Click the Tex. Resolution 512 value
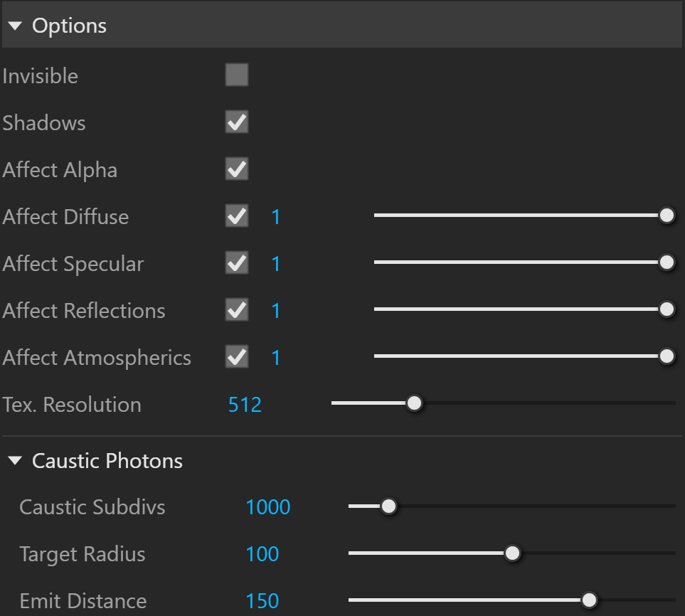The height and width of the screenshot is (616, 685). [245, 405]
